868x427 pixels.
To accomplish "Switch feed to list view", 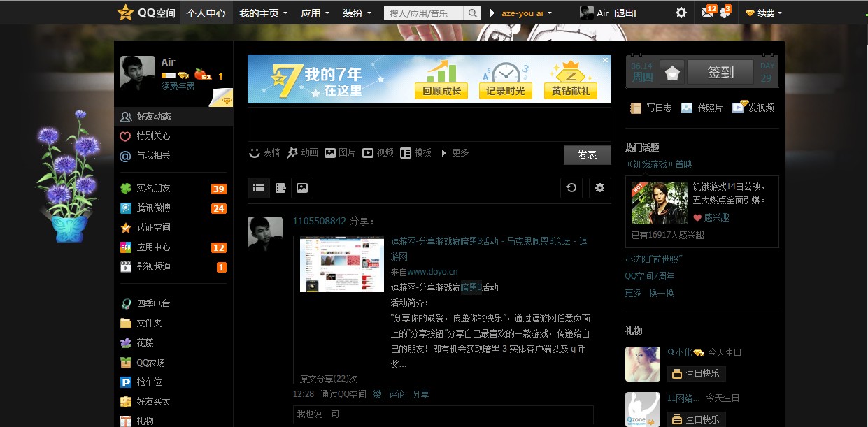I will click(x=259, y=187).
